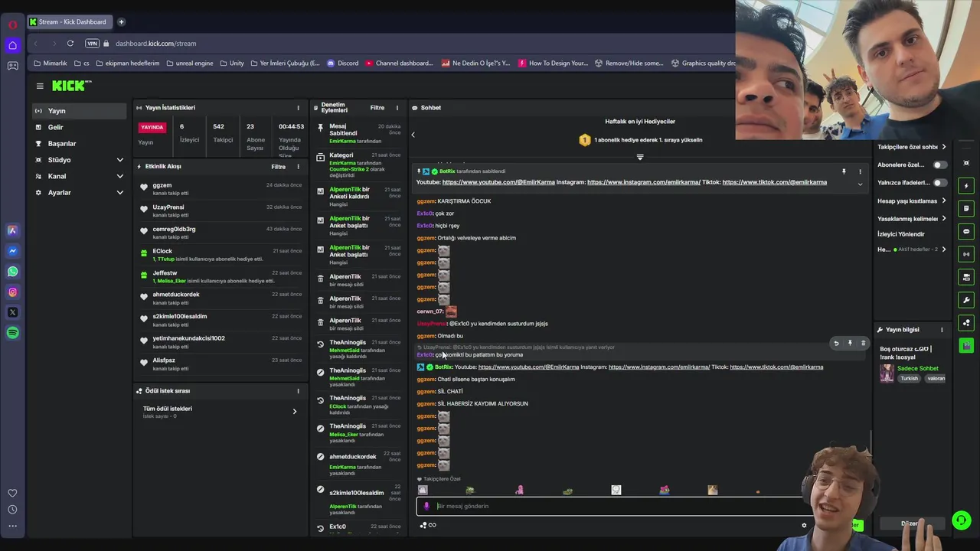Expand the weekly gifters dropdown arrow
The height and width of the screenshot is (551, 980).
point(640,157)
